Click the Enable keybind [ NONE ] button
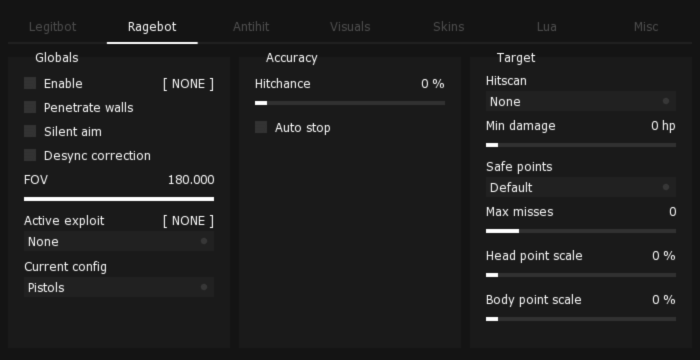 click(188, 84)
